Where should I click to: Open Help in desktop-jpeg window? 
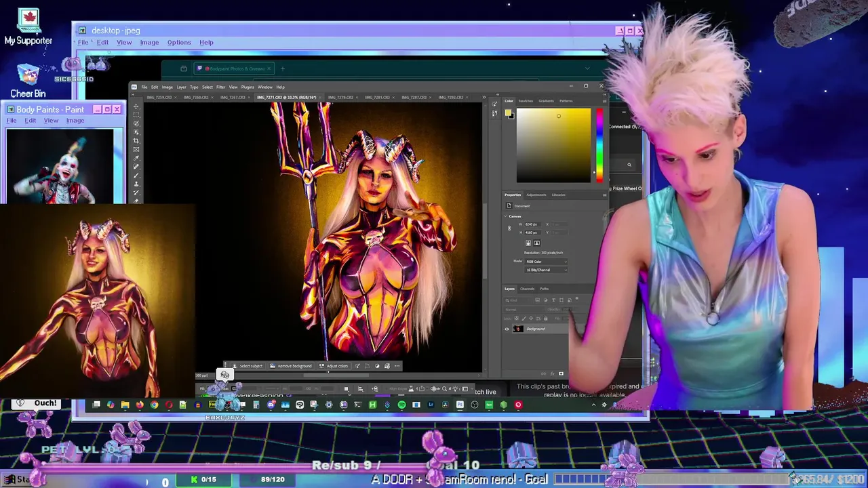[206, 42]
